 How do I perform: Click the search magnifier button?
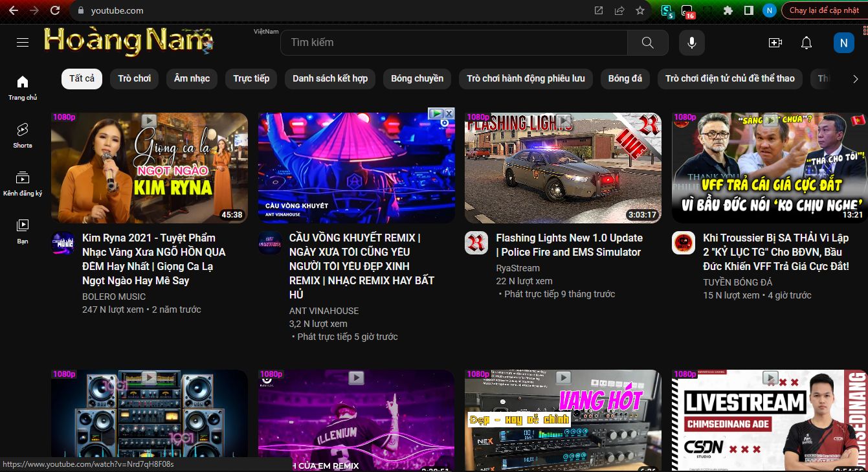click(648, 43)
